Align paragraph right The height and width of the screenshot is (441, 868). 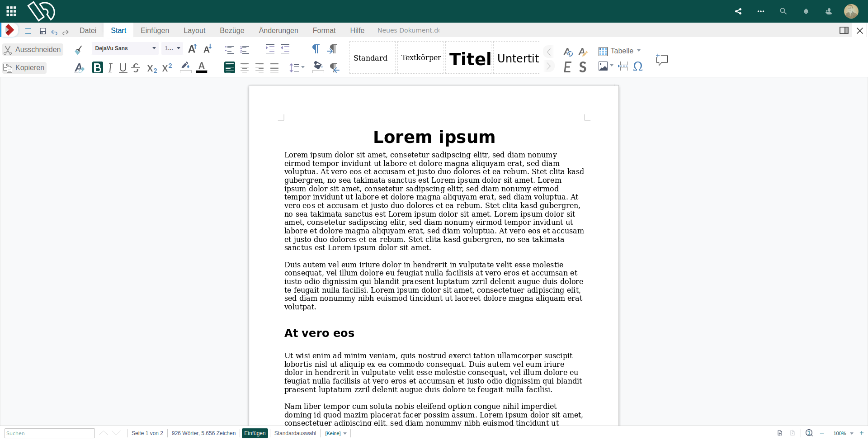coord(259,68)
